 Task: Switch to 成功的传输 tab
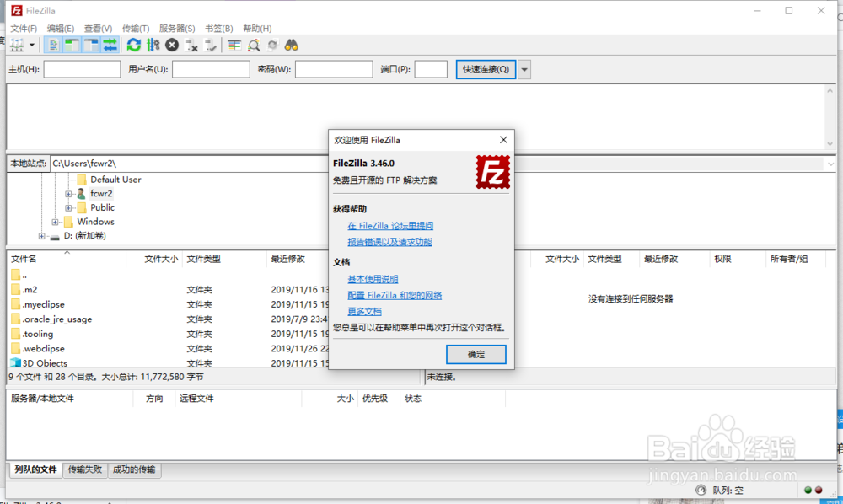pos(134,469)
